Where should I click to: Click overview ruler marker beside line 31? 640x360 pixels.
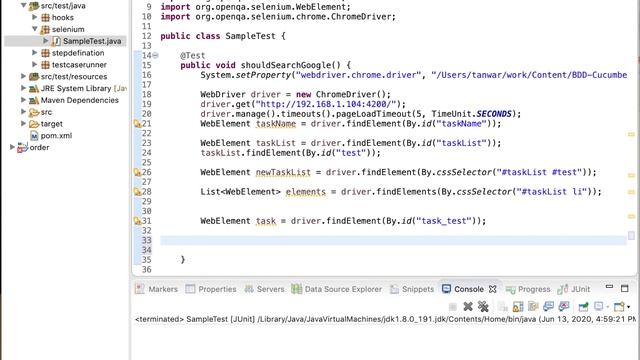[631, 216]
